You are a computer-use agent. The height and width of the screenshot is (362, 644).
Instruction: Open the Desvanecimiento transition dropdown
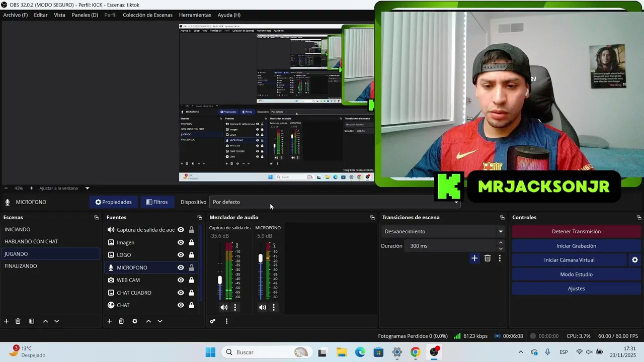tap(443, 232)
